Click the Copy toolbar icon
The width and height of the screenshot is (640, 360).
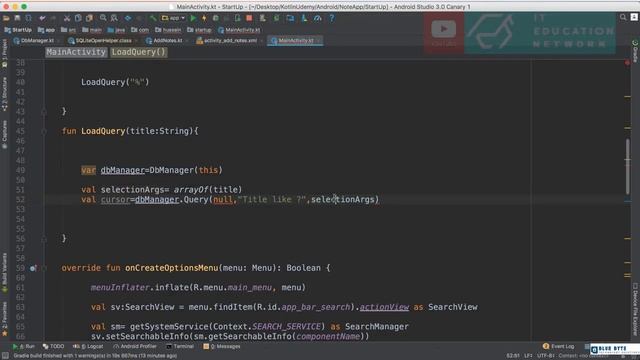[78, 18]
